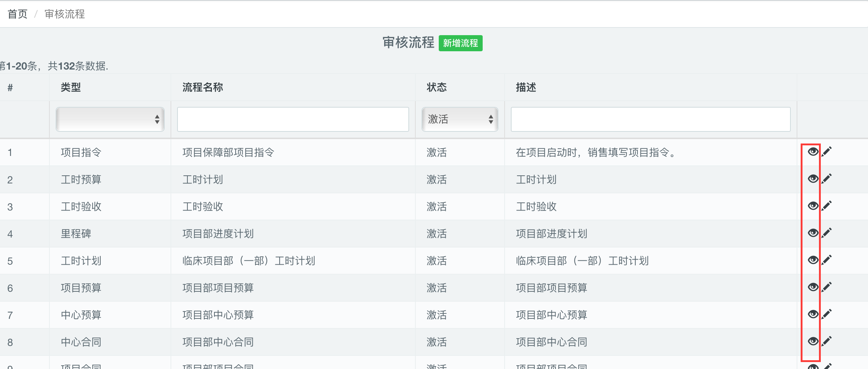This screenshot has height=369, width=868.
Task: Edit the 项目保障部项目指令 row with pencil icon
Action: click(827, 152)
